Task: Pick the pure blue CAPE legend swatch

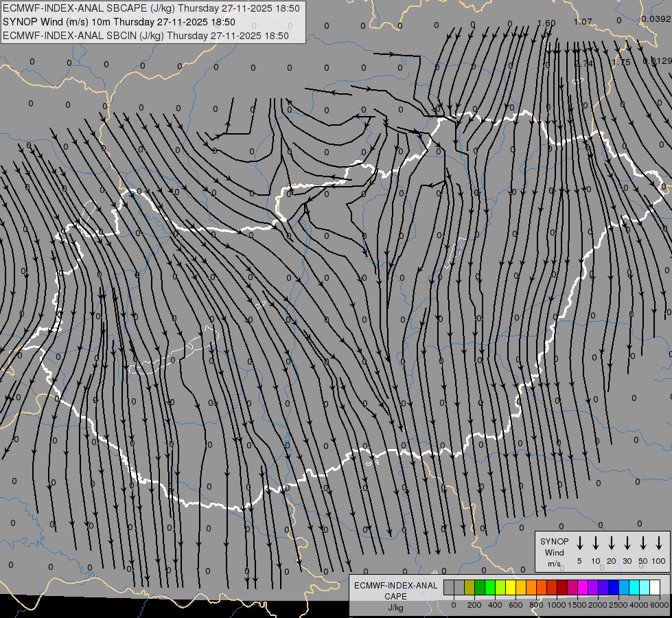Action: pos(613,587)
